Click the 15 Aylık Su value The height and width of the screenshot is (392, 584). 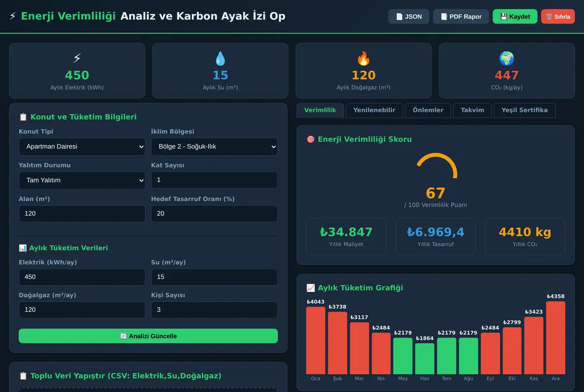(220, 75)
